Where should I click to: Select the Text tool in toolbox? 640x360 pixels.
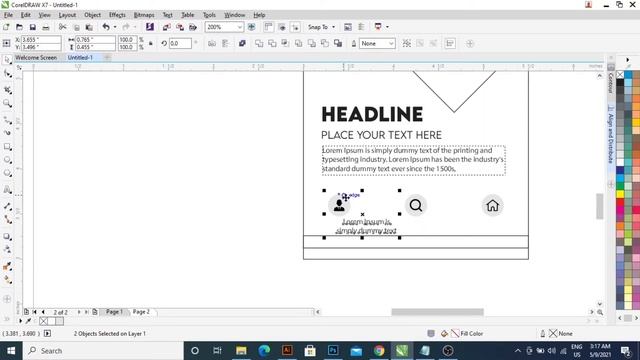[7, 190]
